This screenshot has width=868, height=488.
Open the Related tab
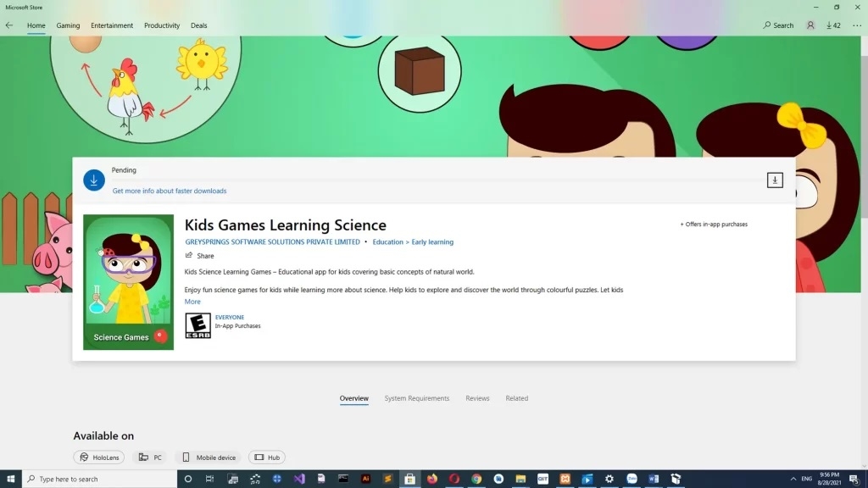tap(516, 398)
